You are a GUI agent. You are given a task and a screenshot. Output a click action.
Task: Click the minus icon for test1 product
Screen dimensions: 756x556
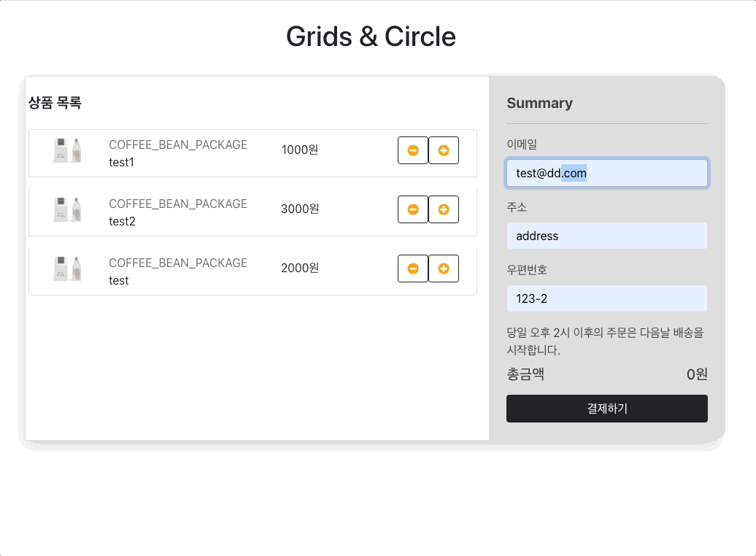(412, 150)
